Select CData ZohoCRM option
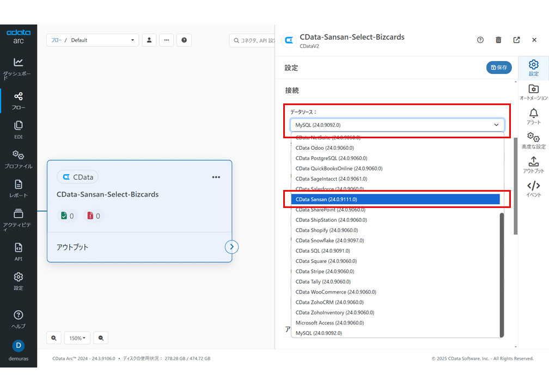 pos(395,302)
